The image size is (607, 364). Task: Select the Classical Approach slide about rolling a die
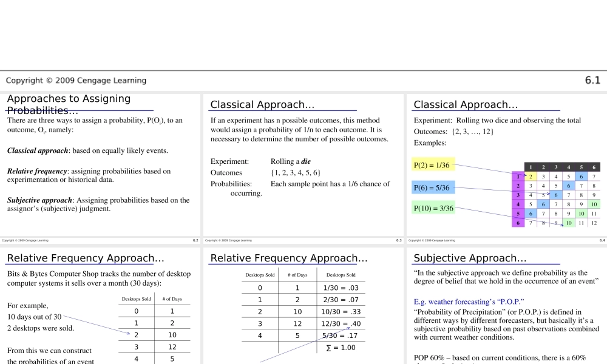point(262,105)
